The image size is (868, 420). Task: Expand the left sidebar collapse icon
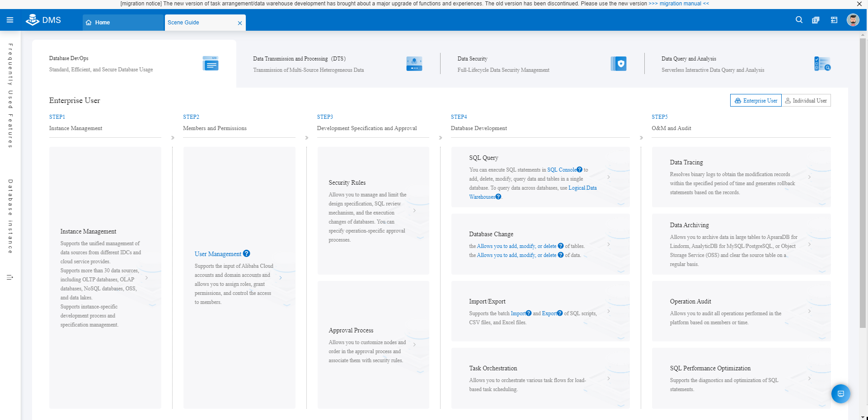pyautogui.click(x=10, y=277)
